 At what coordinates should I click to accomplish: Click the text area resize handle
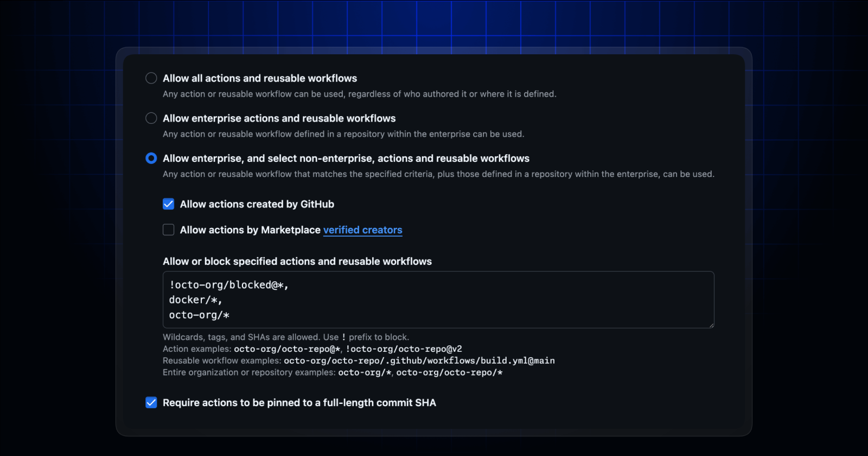coord(711,325)
